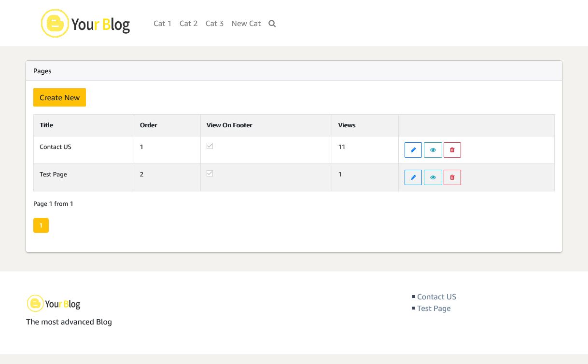The width and height of the screenshot is (588, 364).
Task: Open the New Cat navigation item
Action: (x=246, y=24)
